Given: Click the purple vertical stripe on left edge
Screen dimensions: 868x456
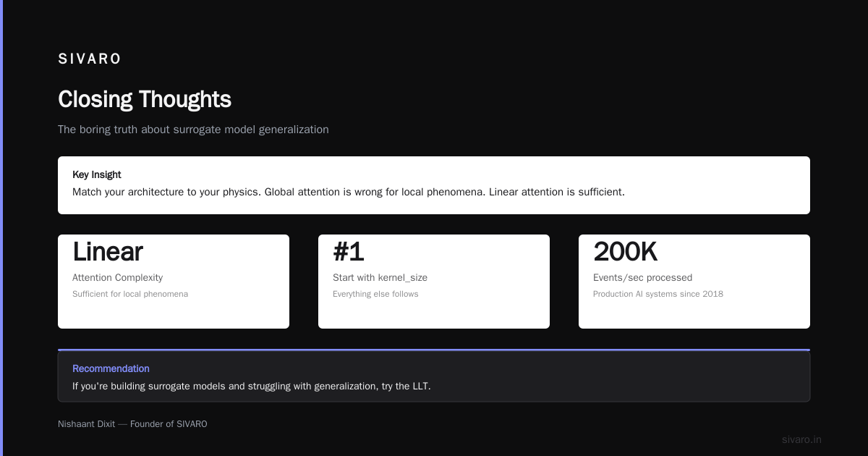Looking at the screenshot, I should [x=1, y=228].
